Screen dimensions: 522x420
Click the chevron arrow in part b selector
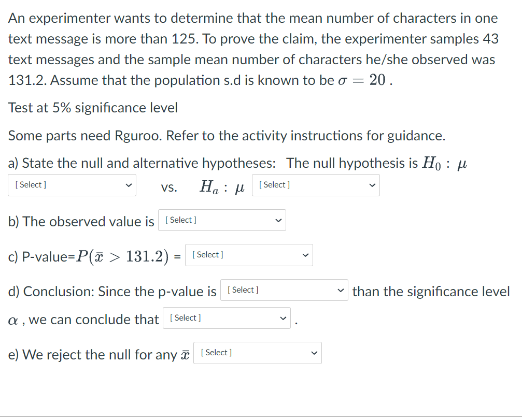coord(278,220)
